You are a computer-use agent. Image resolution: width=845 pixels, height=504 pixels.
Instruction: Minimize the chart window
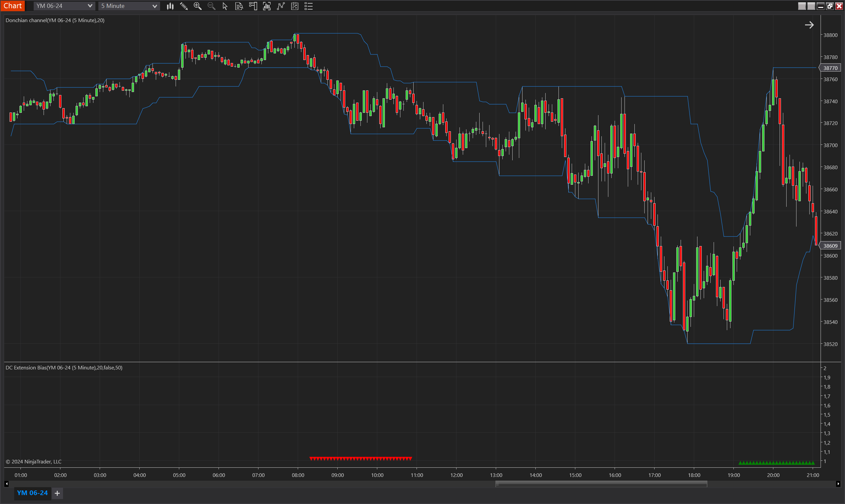coord(821,6)
